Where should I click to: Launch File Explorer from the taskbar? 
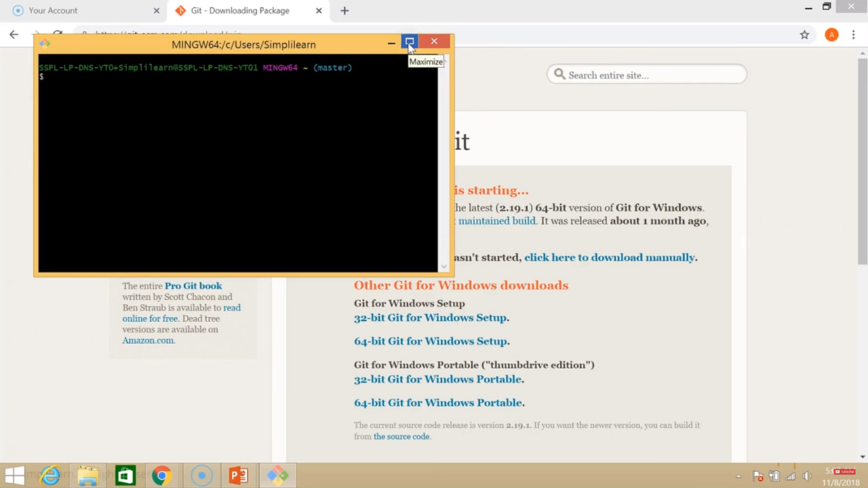[87, 476]
